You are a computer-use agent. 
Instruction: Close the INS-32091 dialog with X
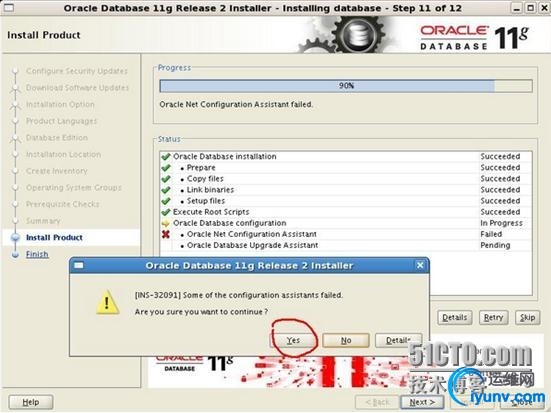pos(420,265)
